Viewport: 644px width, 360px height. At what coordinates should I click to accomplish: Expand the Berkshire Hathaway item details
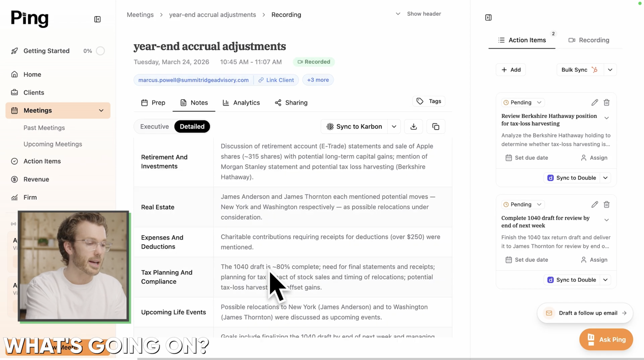[x=606, y=118]
